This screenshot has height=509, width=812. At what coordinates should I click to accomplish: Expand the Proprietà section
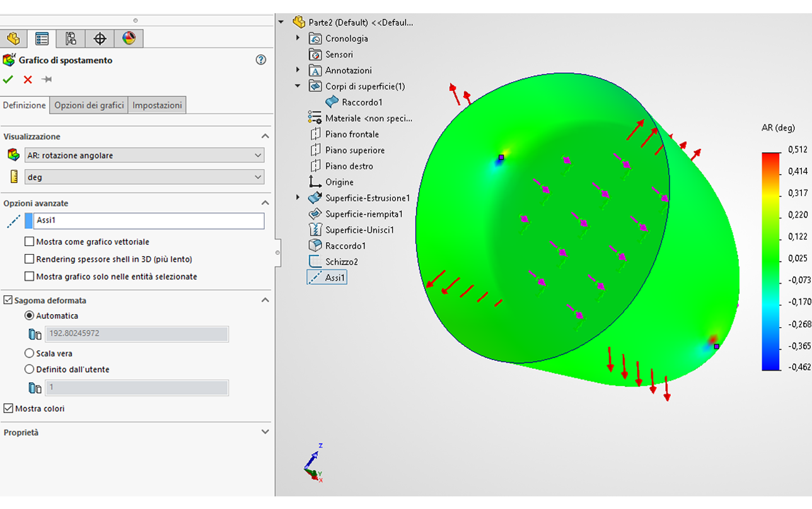pos(265,432)
